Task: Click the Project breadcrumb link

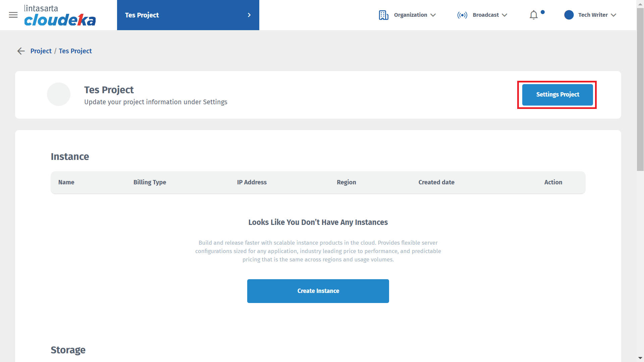Action: click(x=41, y=51)
